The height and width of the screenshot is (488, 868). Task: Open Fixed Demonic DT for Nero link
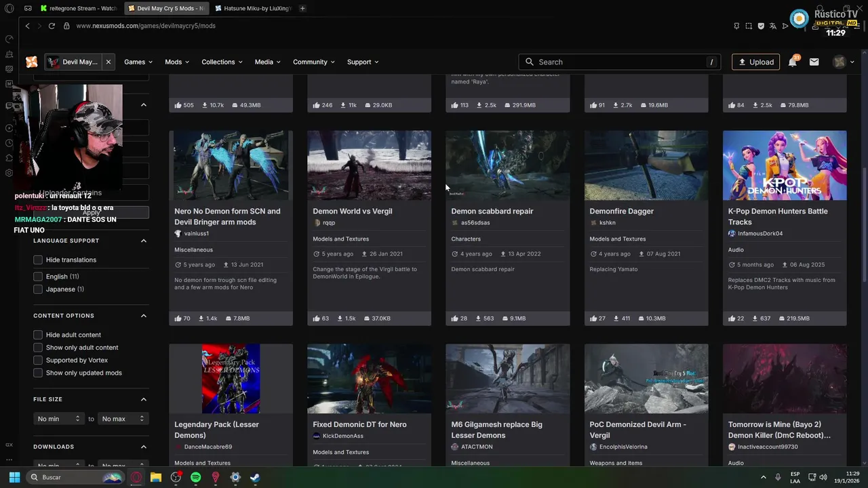click(x=359, y=424)
